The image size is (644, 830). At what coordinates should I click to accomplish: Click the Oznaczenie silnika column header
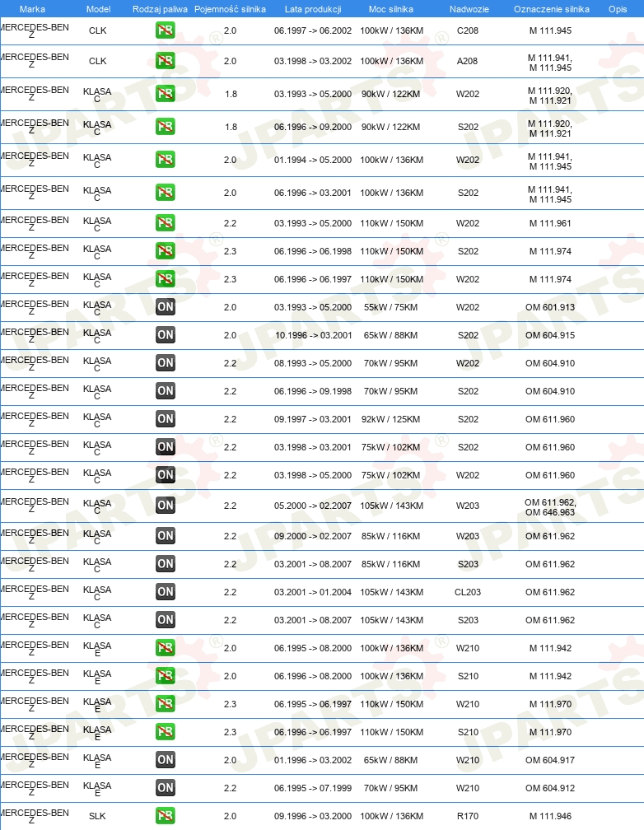coord(551,9)
